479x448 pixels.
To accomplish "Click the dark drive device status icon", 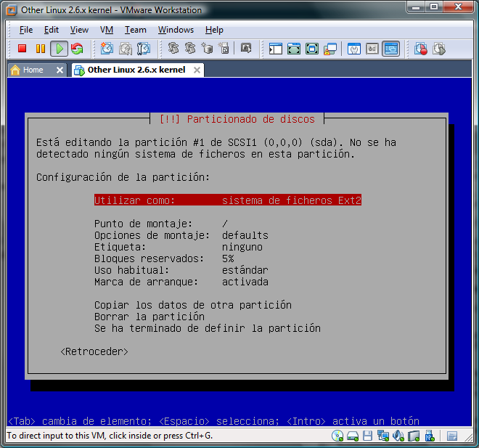I will (x=414, y=436).
